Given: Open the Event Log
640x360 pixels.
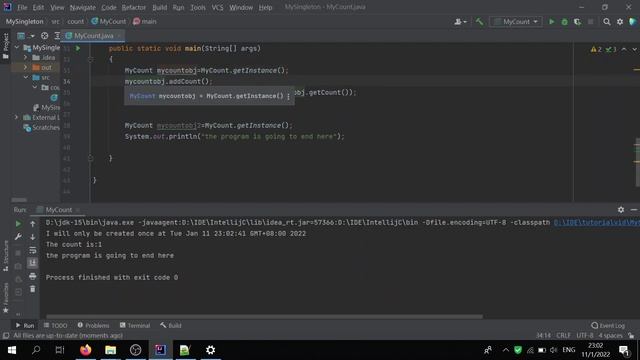Looking at the screenshot, I should click(x=608, y=325).
